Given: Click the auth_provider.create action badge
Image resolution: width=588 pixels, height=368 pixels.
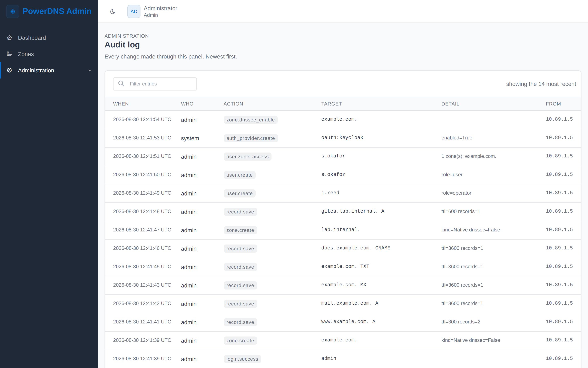Looking at the screenshot, I should pos(251,138).
